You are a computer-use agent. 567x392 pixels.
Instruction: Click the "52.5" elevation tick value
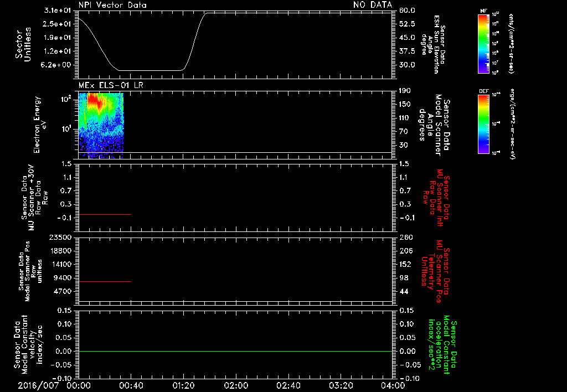pos(407,24)
